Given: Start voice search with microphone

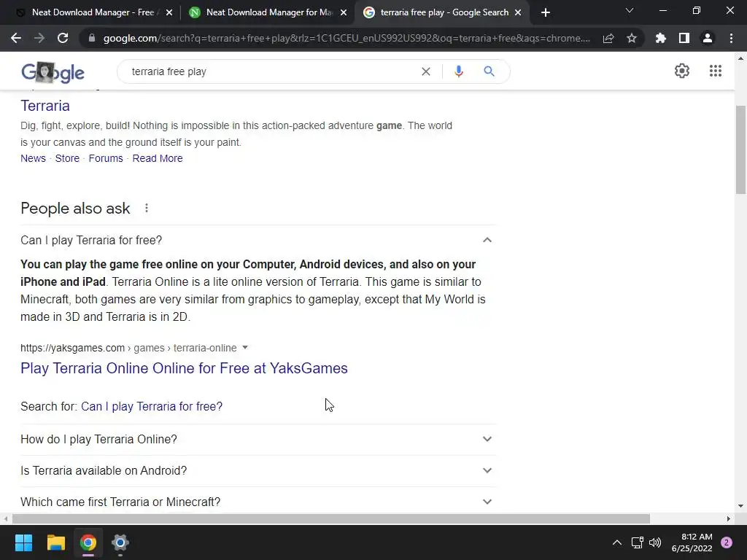Looking at the screenshot, I should [x=458, y=71].
